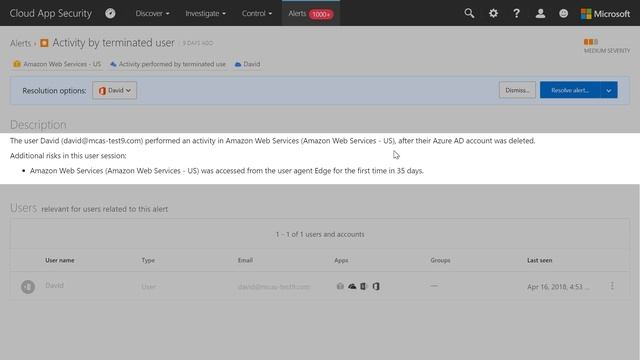Image resolution: width=640 pixels, height=360 pixels.
Task: Click the Amazon Web Services - US tag
Action: coord(62,64)
